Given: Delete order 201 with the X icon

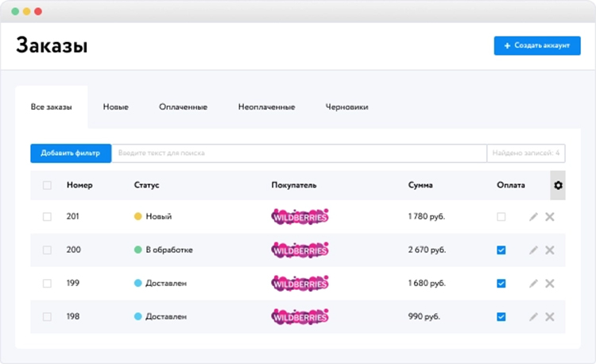Looking at the screenshot, I should tap(549, 216).
